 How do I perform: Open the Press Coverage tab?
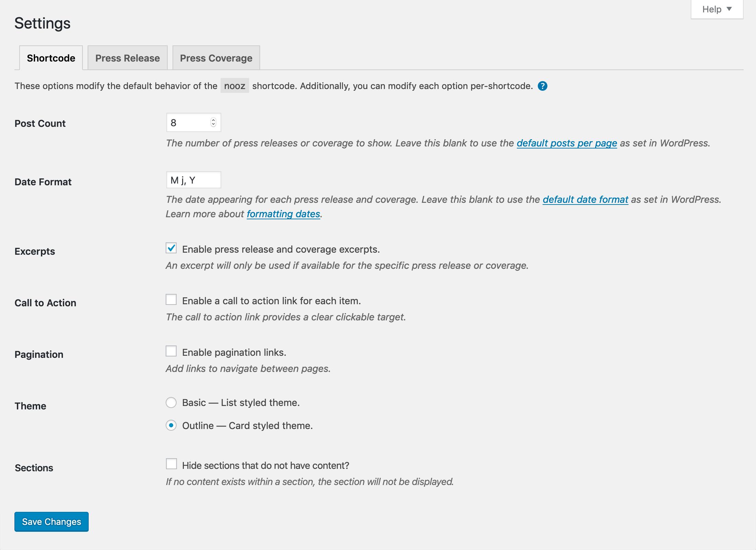216,58
